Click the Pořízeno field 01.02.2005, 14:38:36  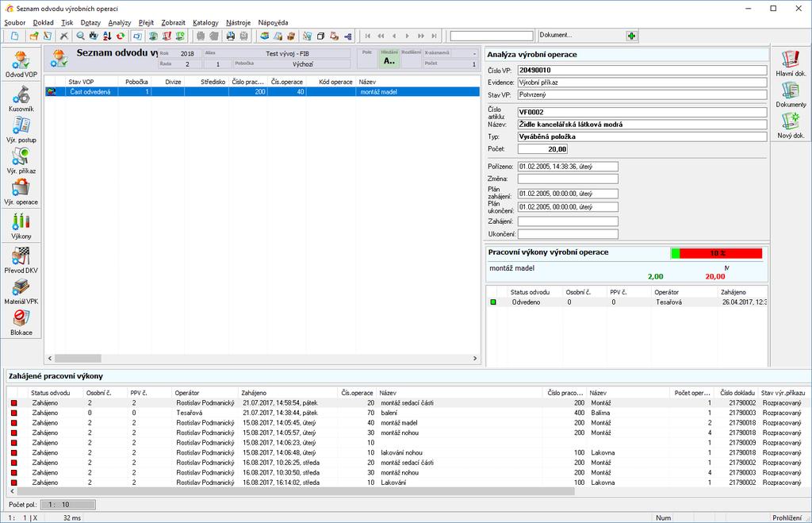(x=568, y=167)
